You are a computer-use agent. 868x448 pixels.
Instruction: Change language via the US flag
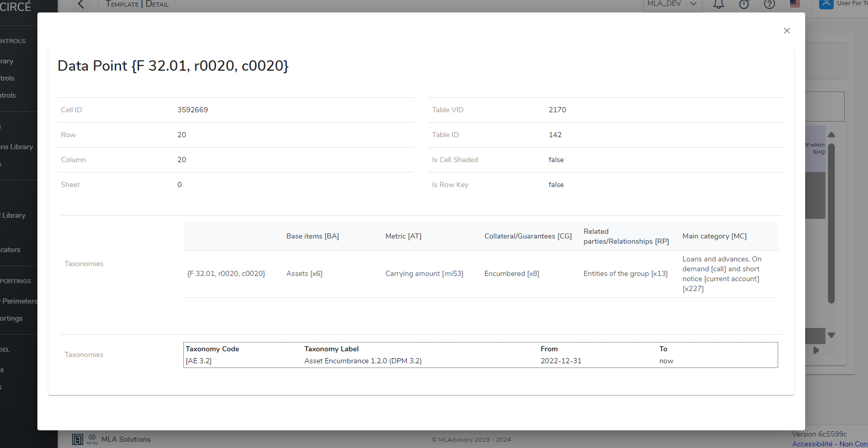[795, 4]
